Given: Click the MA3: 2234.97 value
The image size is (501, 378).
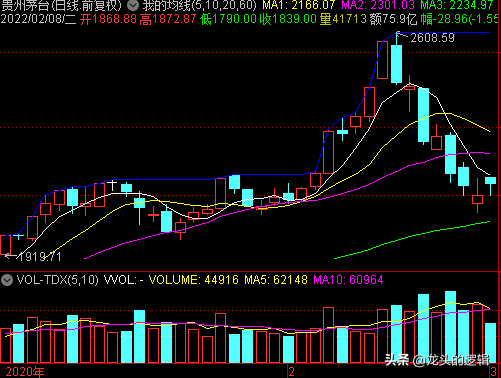Looking at the screenshot, I should 457,5.
